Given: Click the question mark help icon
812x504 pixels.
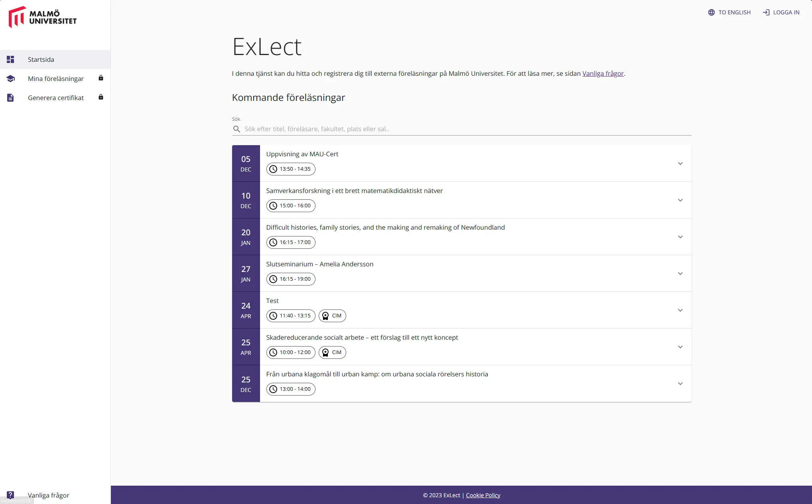Looking at the screenshot, I should click(10, 495).
